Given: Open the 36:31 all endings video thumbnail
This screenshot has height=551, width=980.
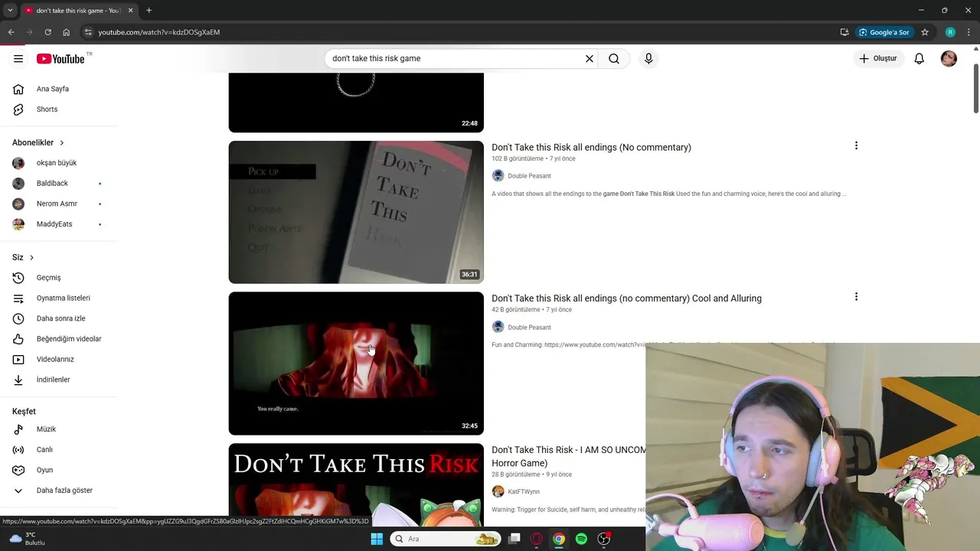Looking at the screenshot, I should [356, 212].
